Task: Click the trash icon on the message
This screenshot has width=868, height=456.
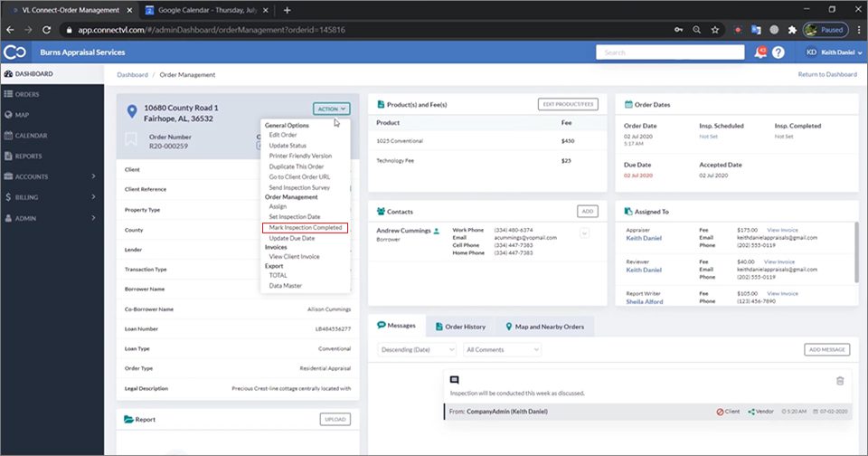Action: coord(840,381)
